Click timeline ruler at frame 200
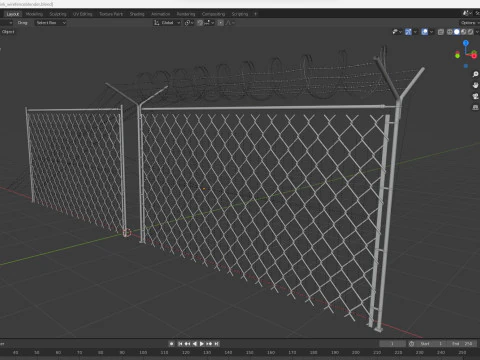This screenshot has height=360, width=480. (x=356, y=352)
